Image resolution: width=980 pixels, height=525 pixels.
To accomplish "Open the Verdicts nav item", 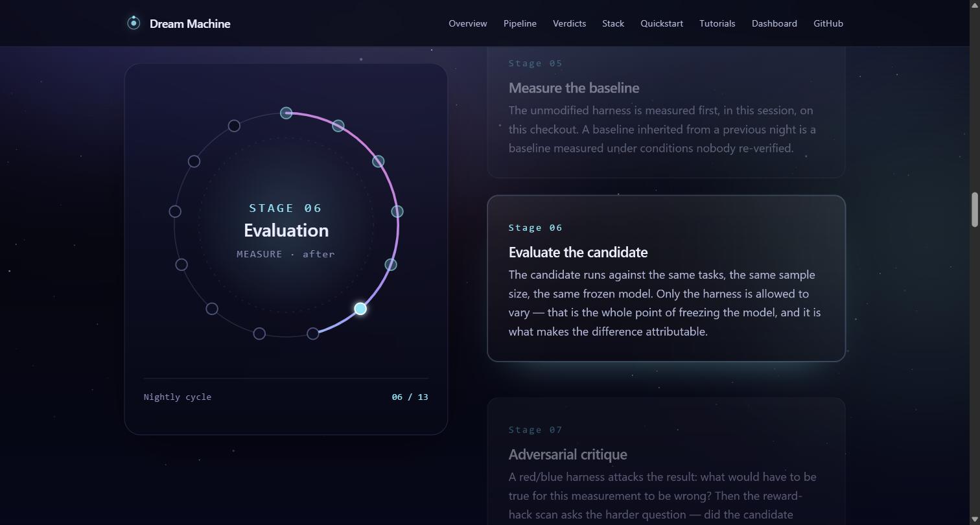I will pos(569,23).
